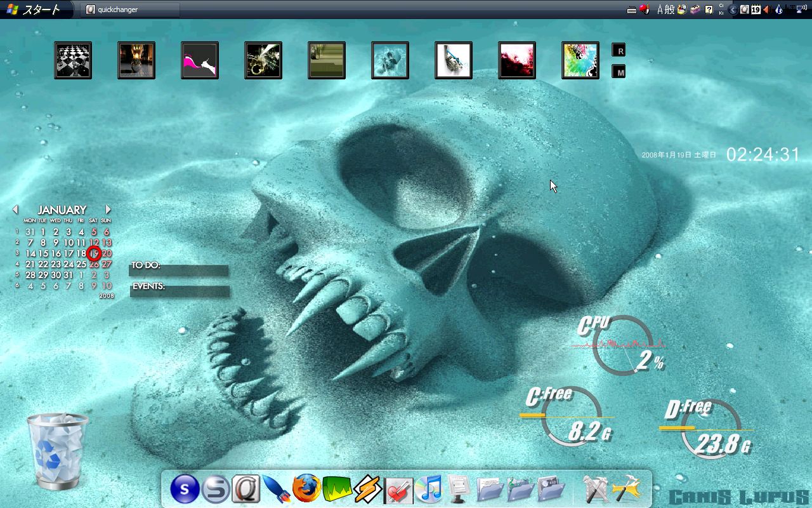The width and height of the screenshot is (812, 508).
Task: Click the volume speaker tray icon
Action: (x=766, y=10)
